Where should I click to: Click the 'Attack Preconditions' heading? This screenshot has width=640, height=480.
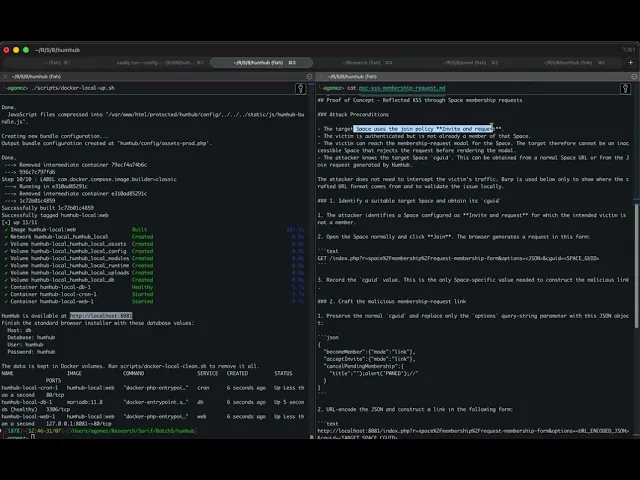(353, 115)
